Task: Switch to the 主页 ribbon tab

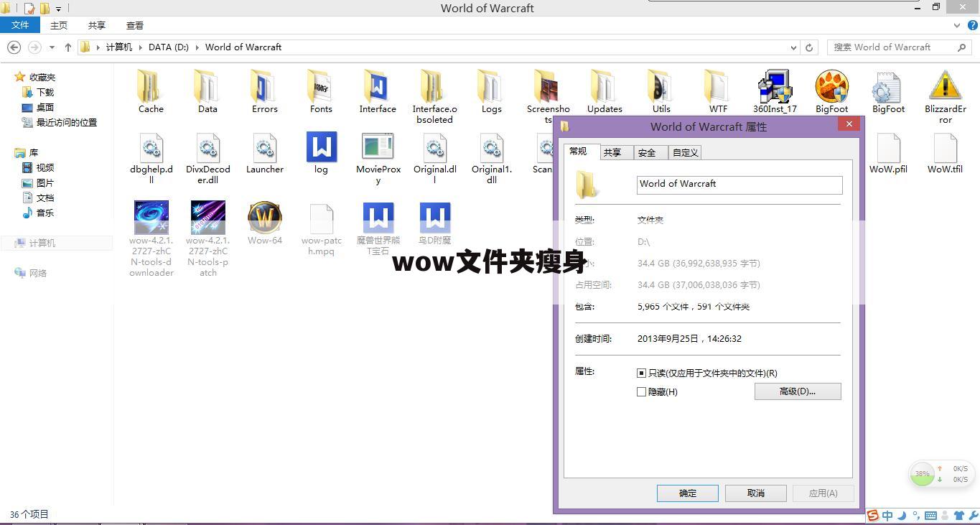Action: point(59,25)
